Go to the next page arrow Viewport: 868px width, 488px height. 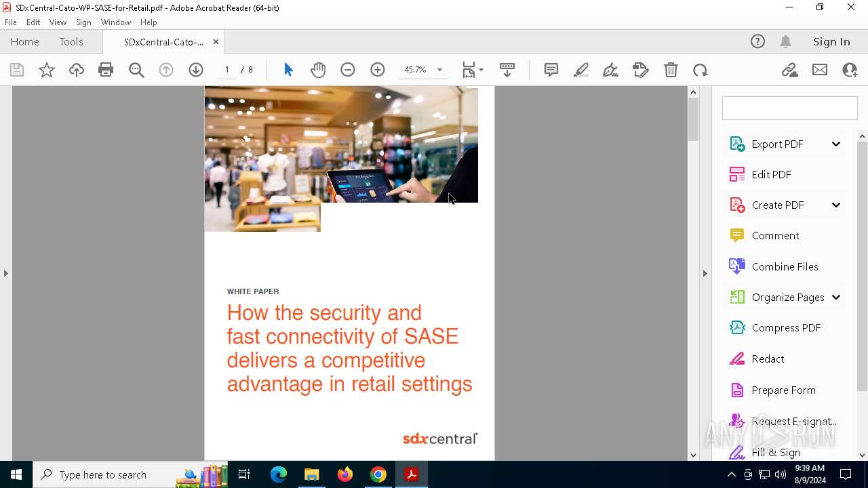pos(196,70)
